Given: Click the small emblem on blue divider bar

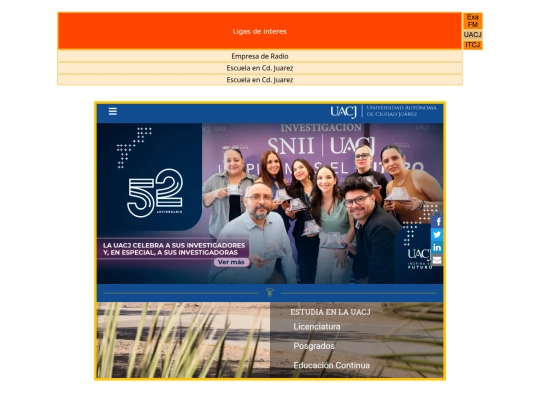Looking at the screenshot, I should (x=270, y=293).
